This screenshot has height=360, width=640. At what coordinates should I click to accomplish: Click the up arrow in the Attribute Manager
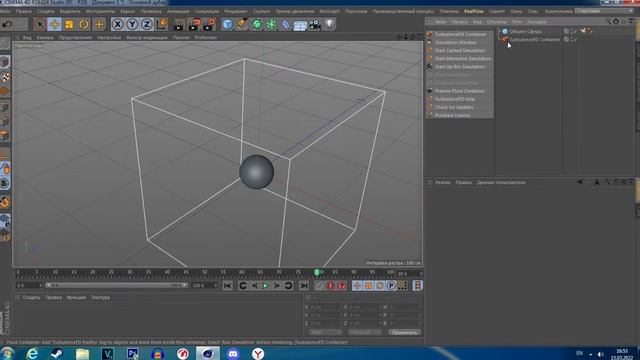597,182
